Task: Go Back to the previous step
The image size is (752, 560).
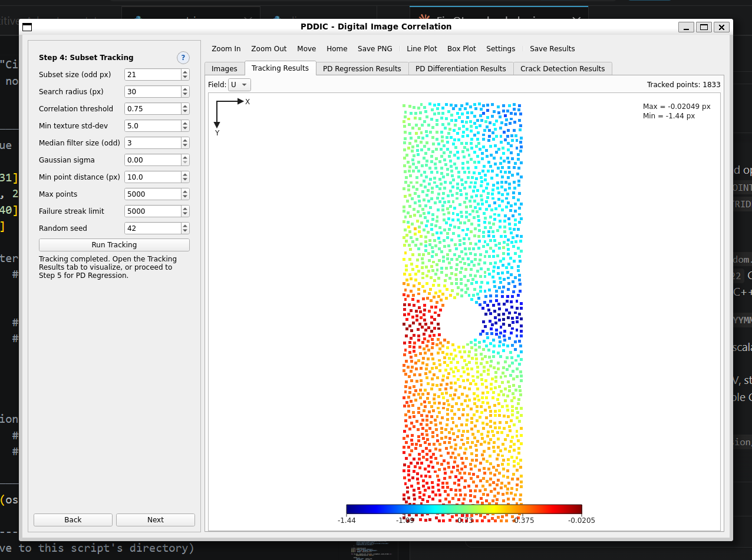Action: point(73,520)
